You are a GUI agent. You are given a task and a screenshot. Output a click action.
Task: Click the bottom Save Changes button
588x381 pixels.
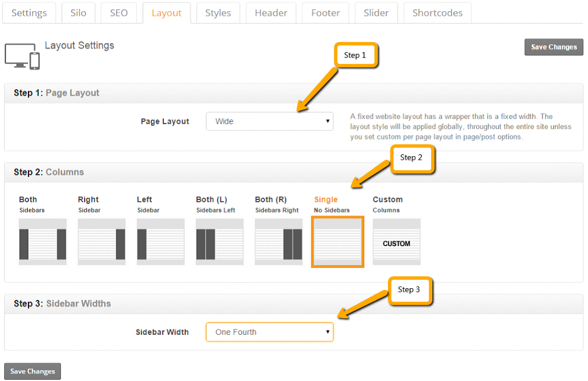click(x=33, y=372)
